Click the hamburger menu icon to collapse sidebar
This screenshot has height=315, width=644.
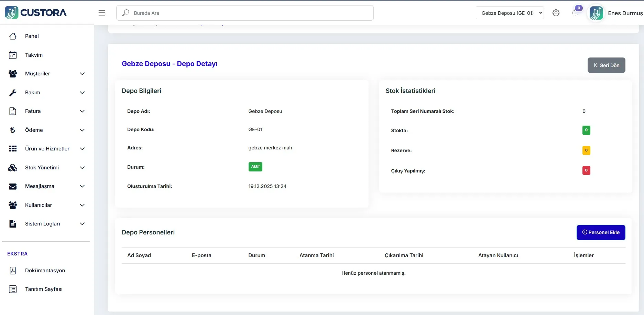coord(102,13)
